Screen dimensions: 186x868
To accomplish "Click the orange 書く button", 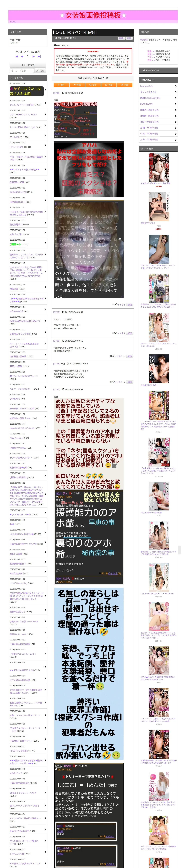I will coord(61,85).
